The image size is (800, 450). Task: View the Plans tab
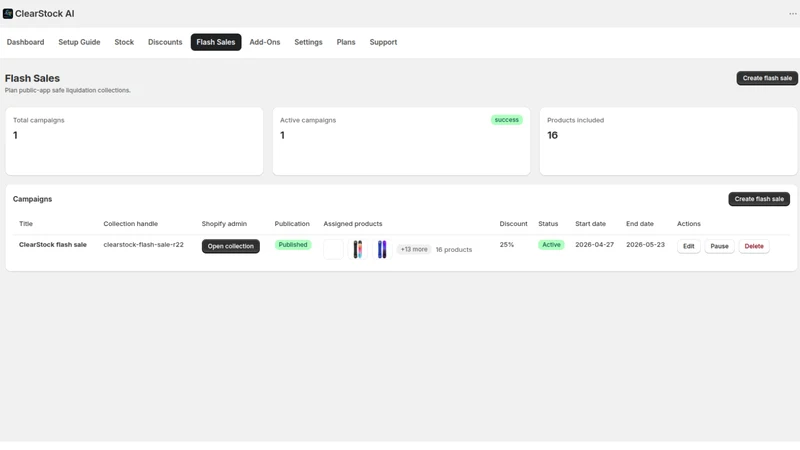point(346,42)
